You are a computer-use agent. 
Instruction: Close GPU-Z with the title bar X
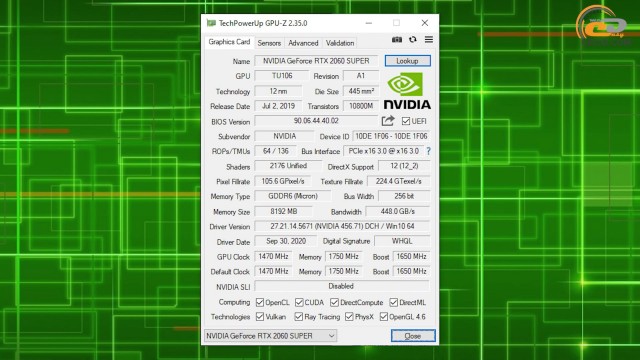point(425,23)
